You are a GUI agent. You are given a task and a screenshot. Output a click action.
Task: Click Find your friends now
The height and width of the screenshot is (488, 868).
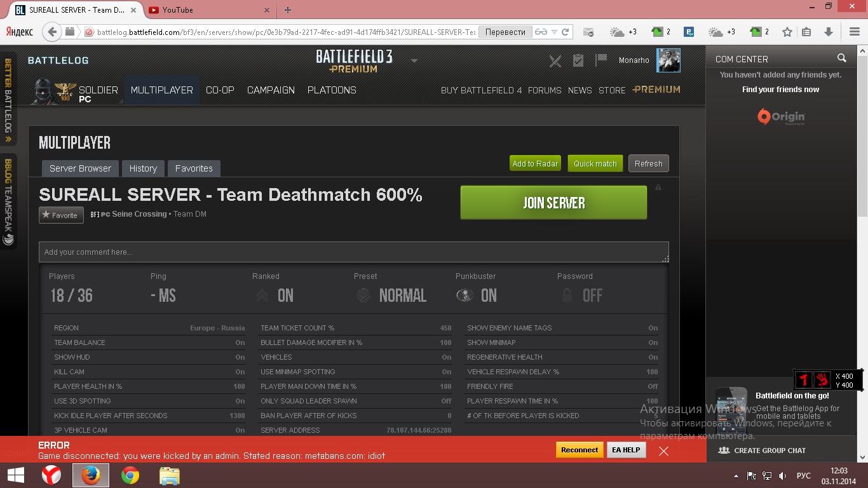click(781, 90)
